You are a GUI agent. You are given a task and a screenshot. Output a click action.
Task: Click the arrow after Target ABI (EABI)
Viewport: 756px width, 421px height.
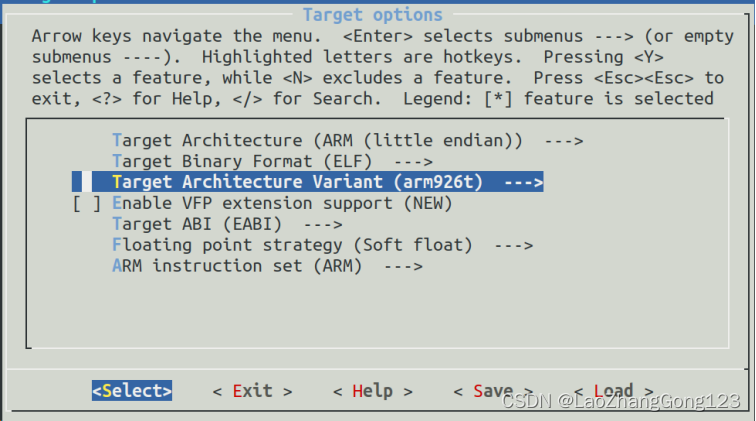pyautogui.click(x=323, y=225)
